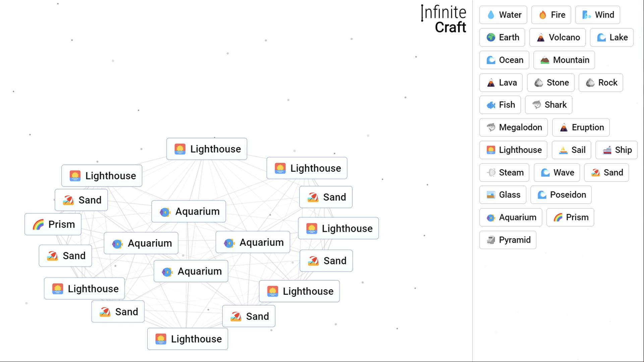Pick the Eruption element from sidebar
Image resolution: width=644 pixels, height=362 pixels.
581,127
